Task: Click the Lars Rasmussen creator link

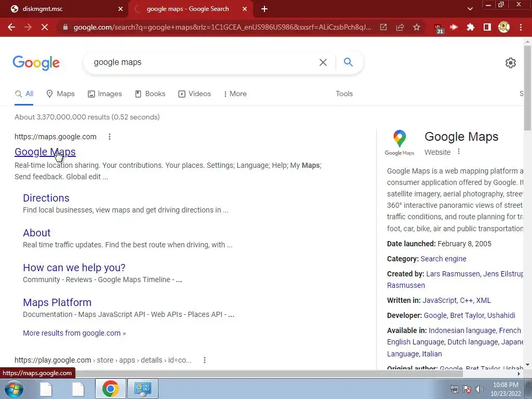Action: click(453, 274)
